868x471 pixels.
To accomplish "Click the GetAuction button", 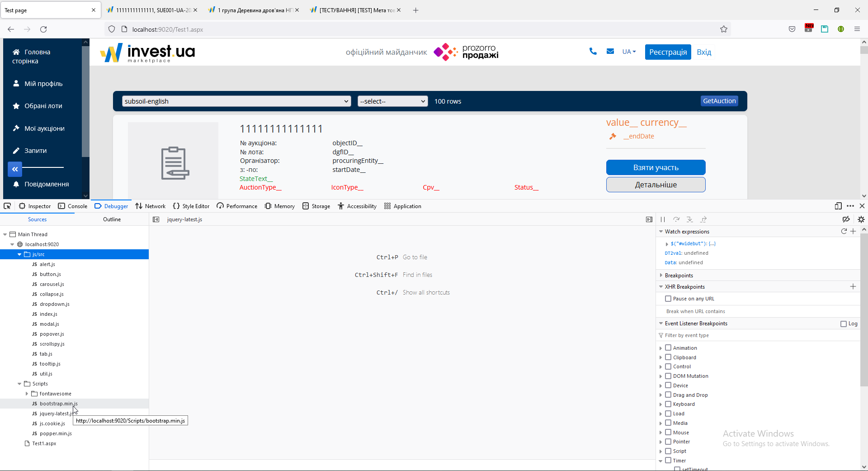I will click(719, 101).
